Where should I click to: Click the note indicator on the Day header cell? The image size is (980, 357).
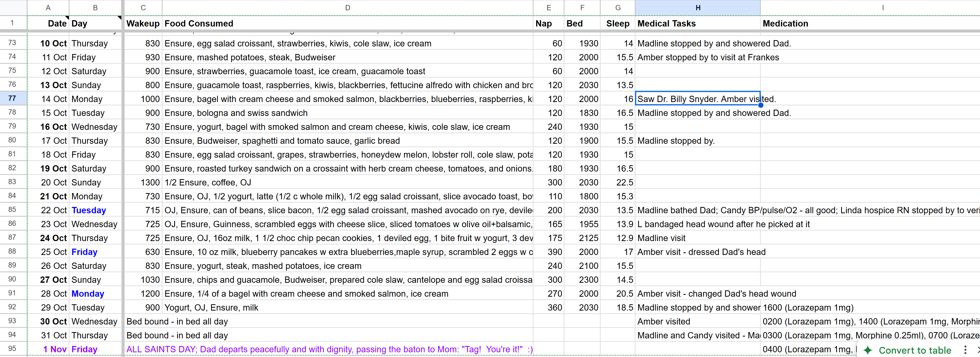click(120, 18)
